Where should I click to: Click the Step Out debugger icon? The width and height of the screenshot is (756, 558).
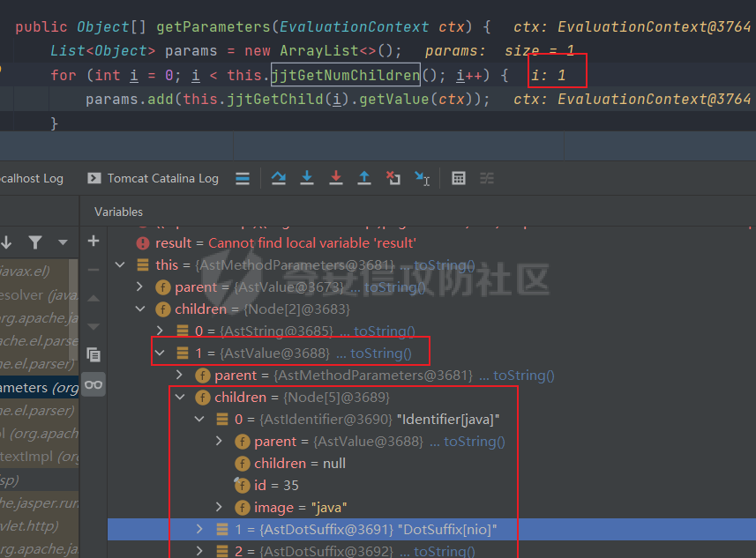(x=363, y=178)
